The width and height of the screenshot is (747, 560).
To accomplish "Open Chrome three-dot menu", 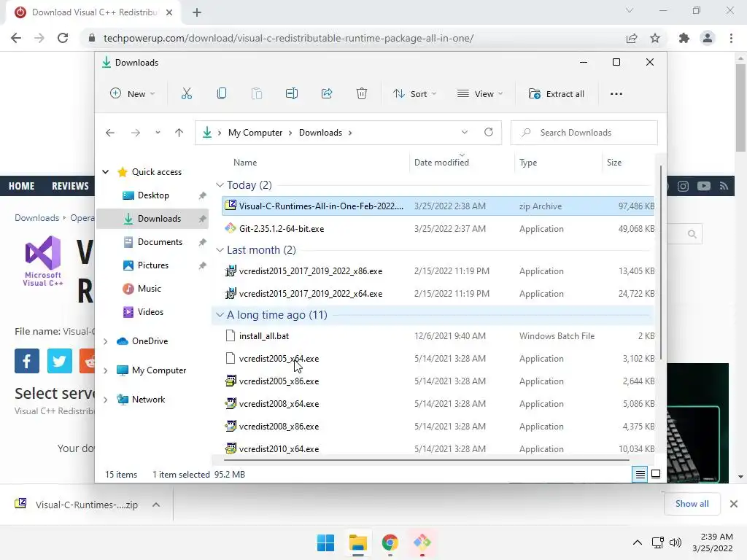I will pyautogui.click(x=731, y=38).
